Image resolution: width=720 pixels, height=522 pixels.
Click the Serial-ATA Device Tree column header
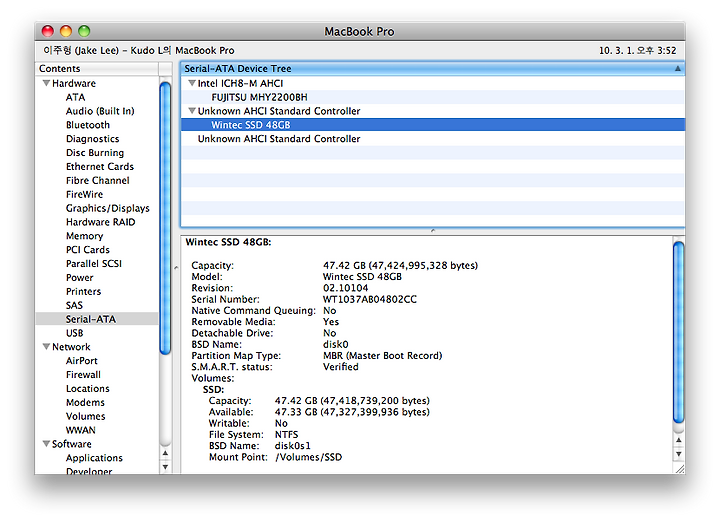tap(433, 68)
